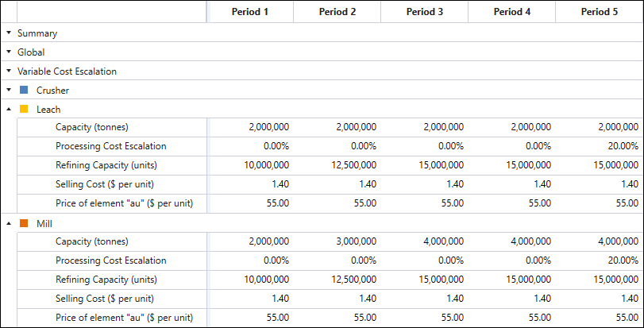Expand the Crusher section arrow

coord(8,91)
